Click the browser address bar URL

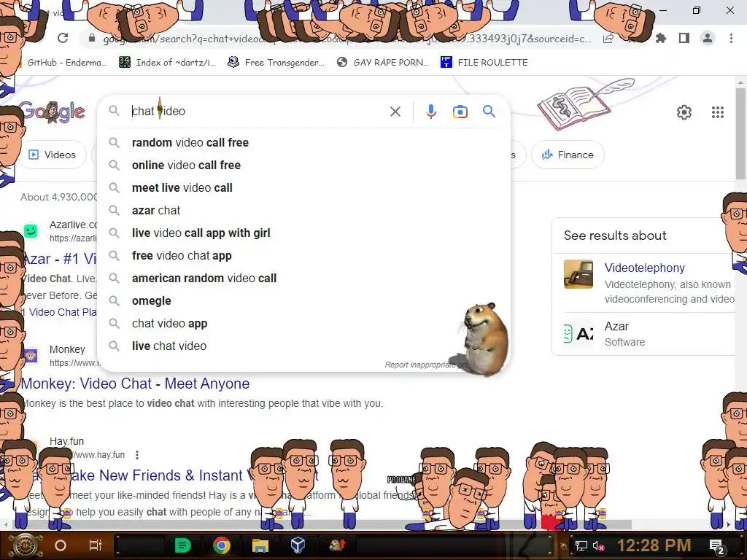coord(347,39)
